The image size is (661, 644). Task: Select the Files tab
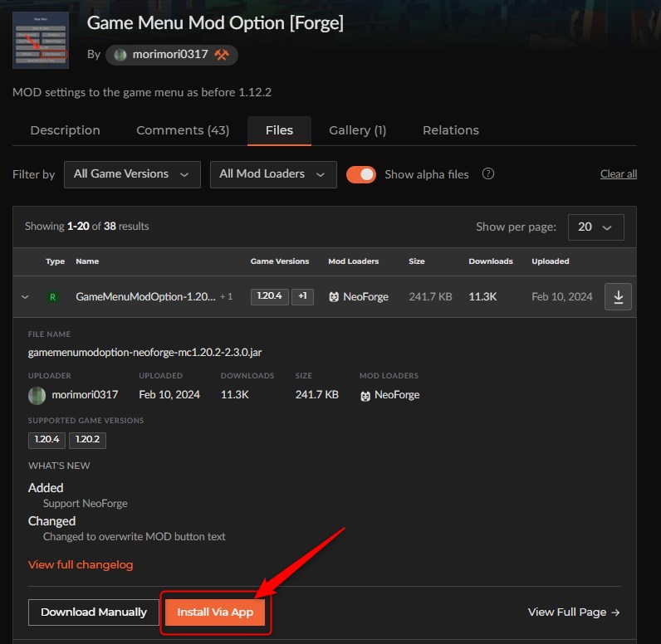tap(279, 130)
